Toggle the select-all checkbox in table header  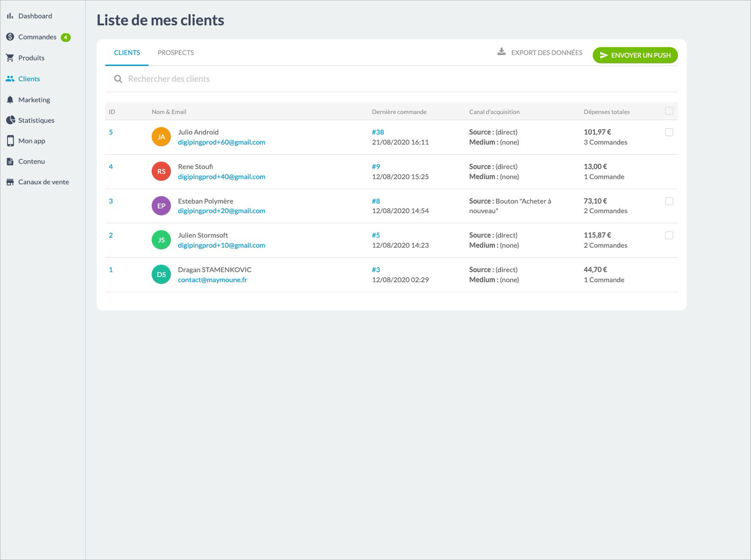(x=669, y=111)
